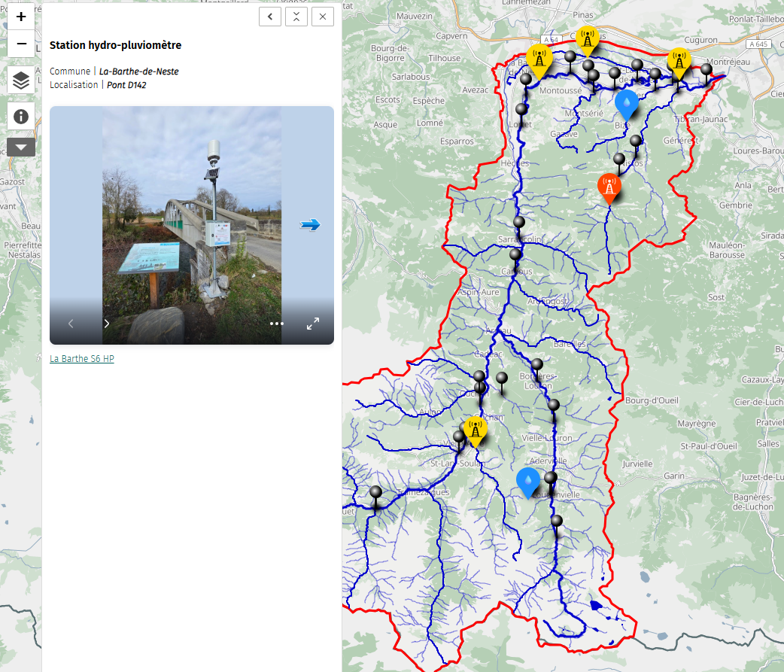Select yellow antenna marker near St-Lary-Soulan
784x672 pixels.
(474, 430)
